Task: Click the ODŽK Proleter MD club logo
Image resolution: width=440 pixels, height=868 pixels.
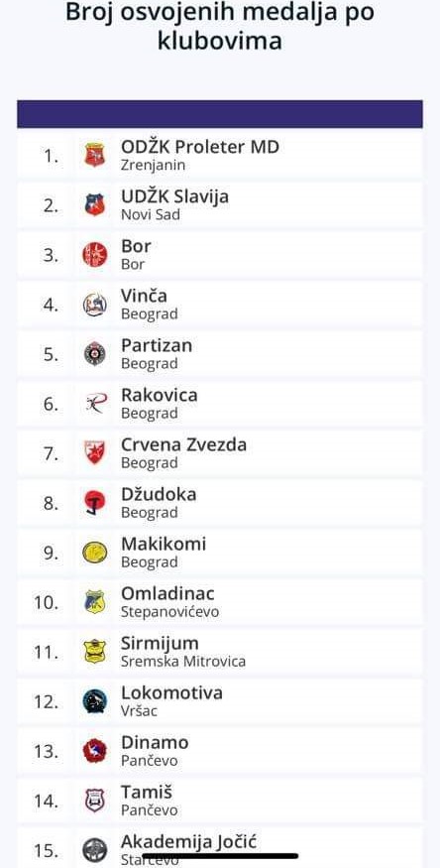Action: click(x=94, y=155)
